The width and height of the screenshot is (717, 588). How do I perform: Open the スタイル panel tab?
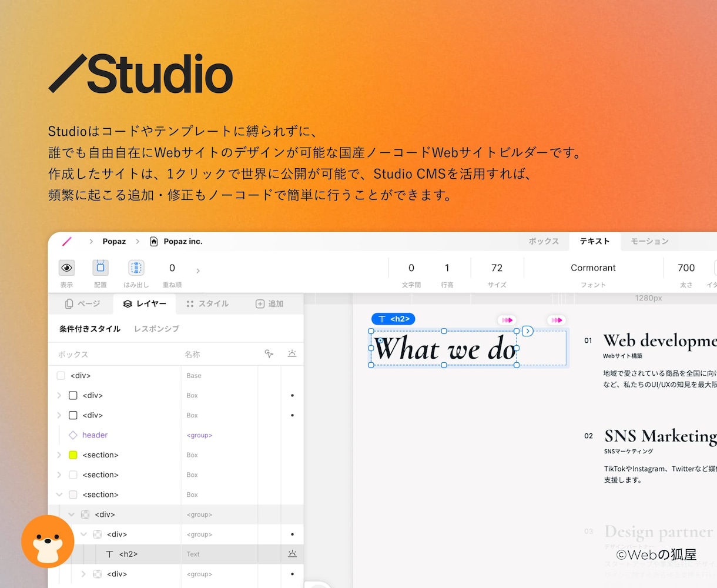tap(207, 303)
